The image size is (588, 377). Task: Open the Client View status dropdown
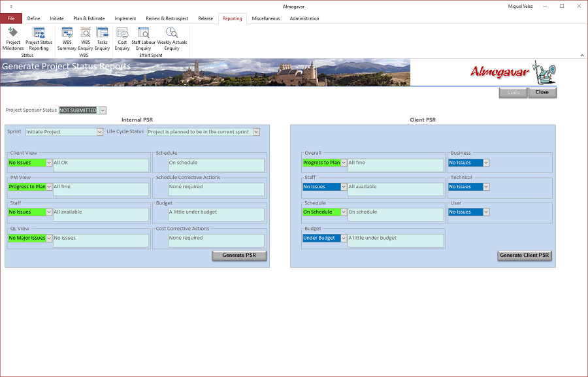[x=49, y=163]
